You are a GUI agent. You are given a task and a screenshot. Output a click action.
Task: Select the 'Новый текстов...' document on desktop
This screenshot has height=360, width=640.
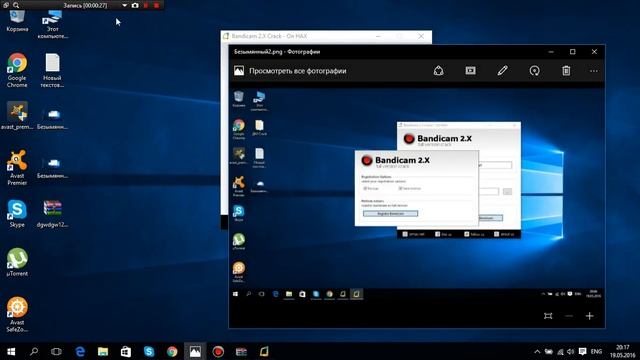pos(52,70)
